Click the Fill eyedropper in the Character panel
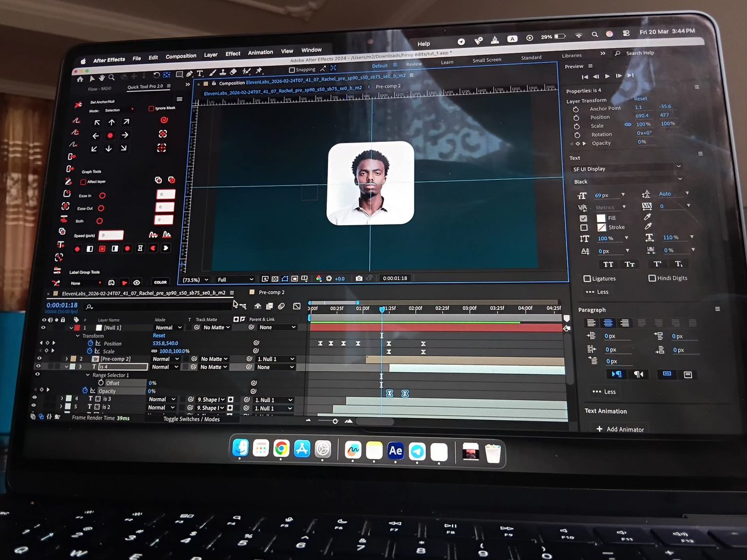The height and width of the screenshot is (560, 747). 647,218
